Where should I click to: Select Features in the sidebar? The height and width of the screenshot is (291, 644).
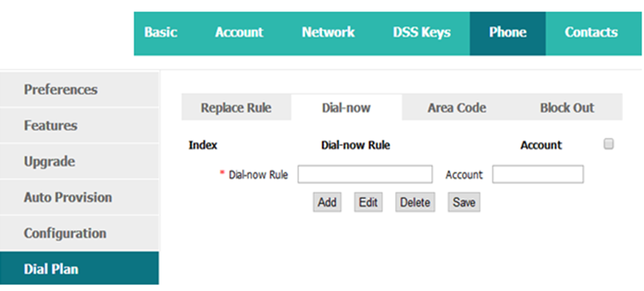click(80, 125)
